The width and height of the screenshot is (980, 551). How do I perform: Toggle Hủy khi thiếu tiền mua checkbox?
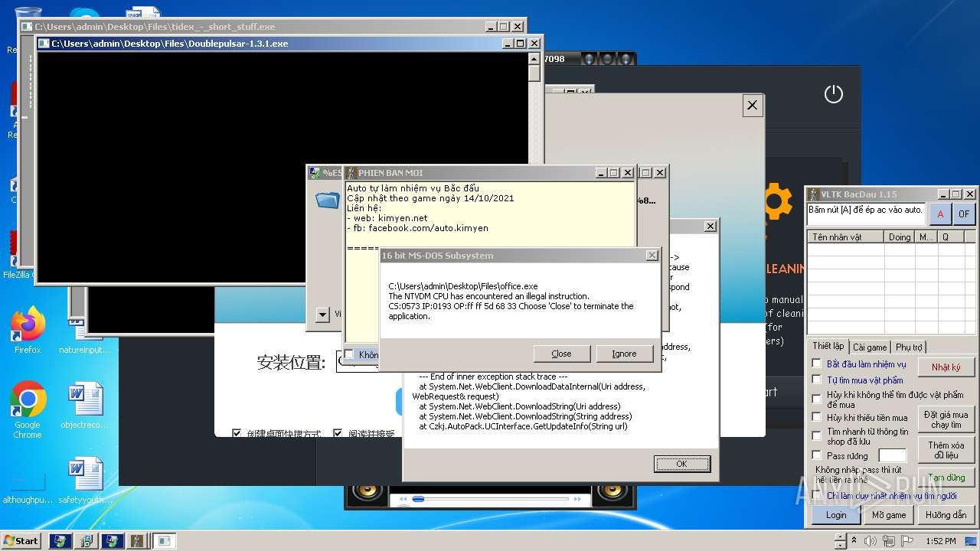(817, 417)
